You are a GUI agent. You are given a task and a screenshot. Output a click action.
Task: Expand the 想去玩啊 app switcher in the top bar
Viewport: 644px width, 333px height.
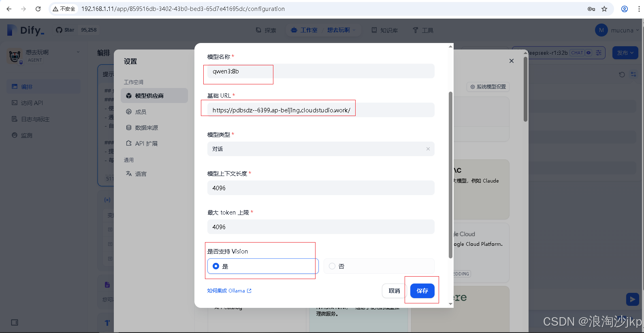coord(341,30)
